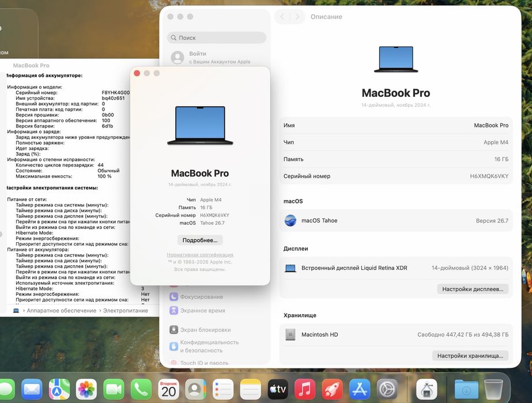Click the computer icon in System Information path bar
Viewport: 532px width, 403px height.
click(16, 310)
